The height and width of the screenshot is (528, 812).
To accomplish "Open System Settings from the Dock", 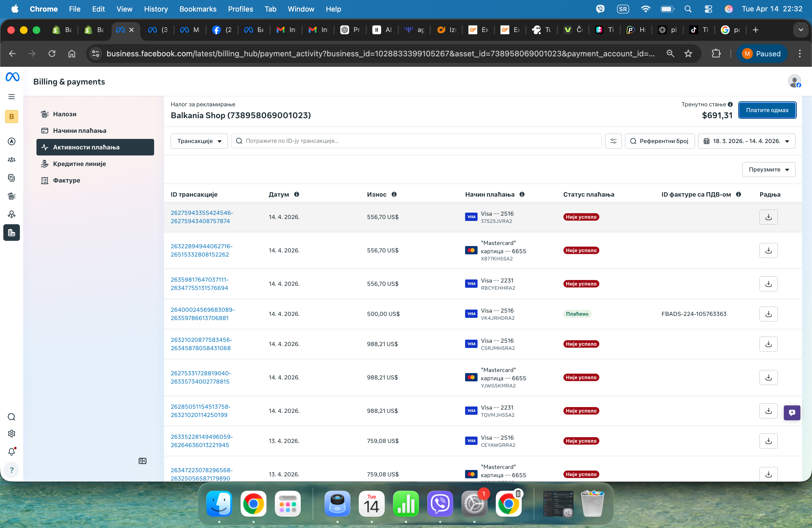I will (474, 504).
